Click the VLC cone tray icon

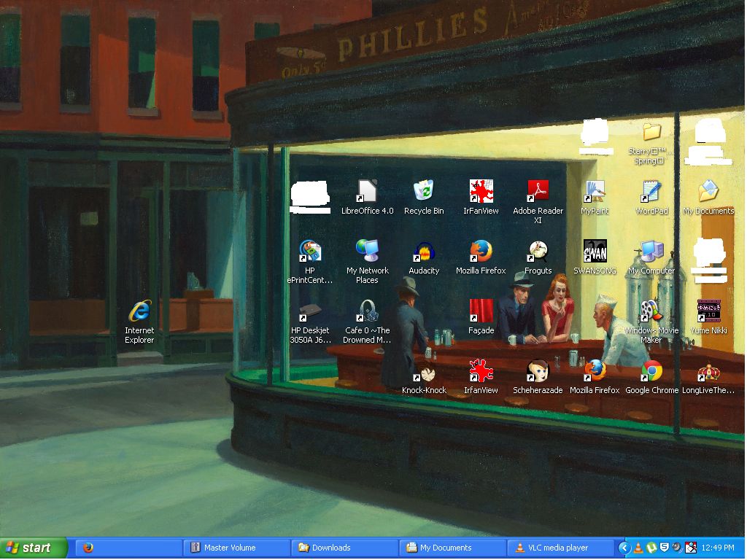[x=638, y=548]
